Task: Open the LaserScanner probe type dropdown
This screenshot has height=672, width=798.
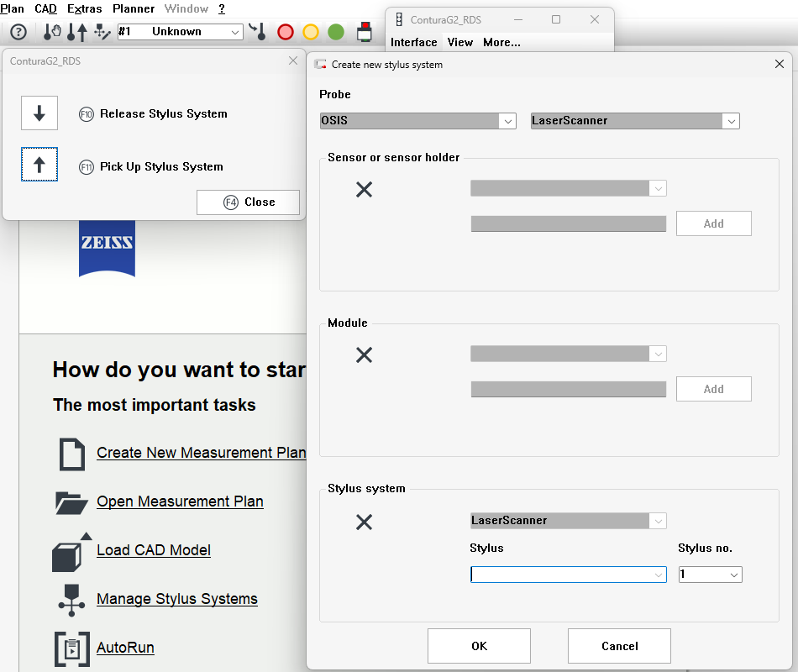Action: click(x=731, y=121)
